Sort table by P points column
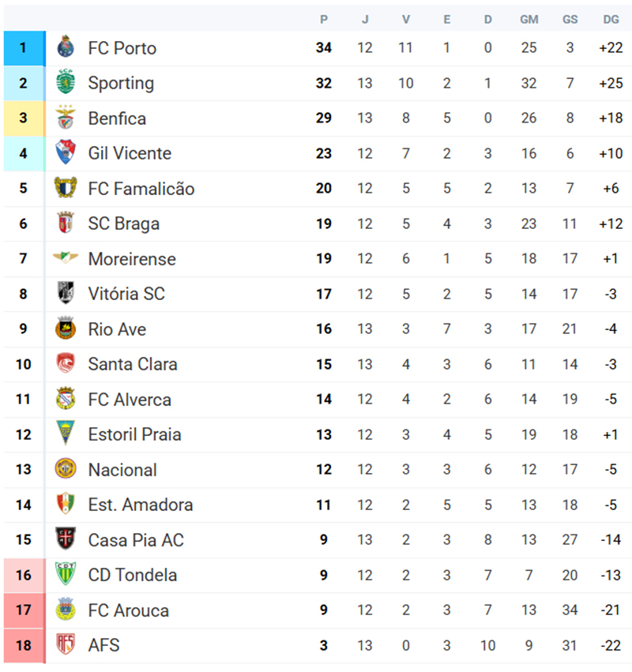 click(324, 19)
